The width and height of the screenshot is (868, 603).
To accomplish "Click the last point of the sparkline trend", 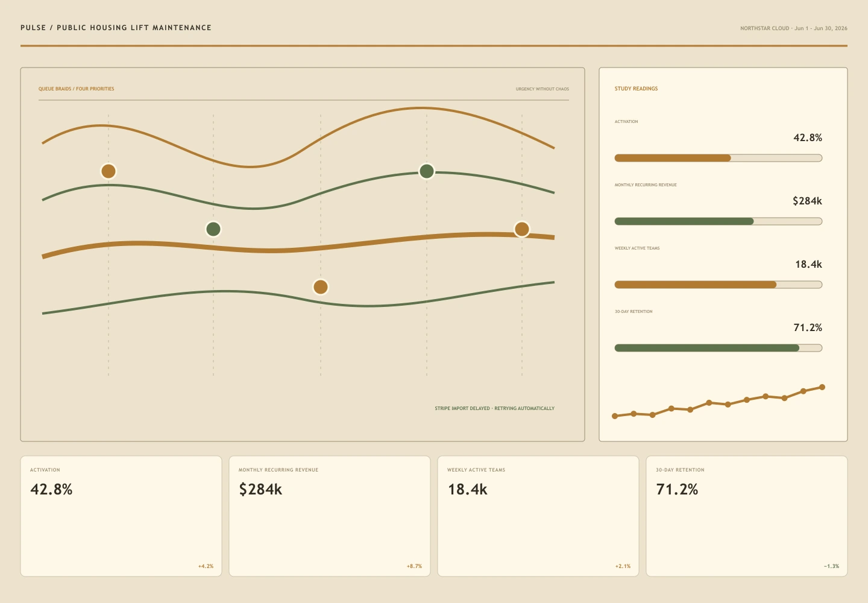I will click(x=822, y=387).
